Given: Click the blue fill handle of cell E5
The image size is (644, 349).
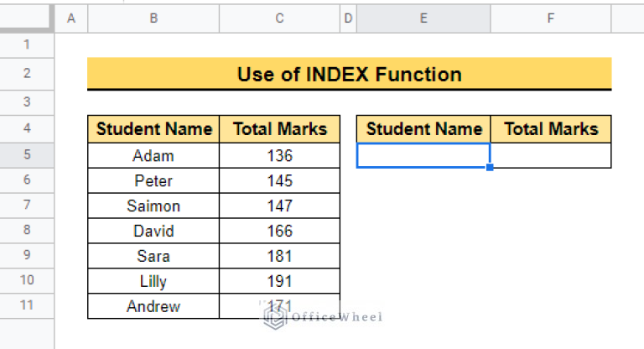Looking at the screenshot, I should click(x=490, y=167).
